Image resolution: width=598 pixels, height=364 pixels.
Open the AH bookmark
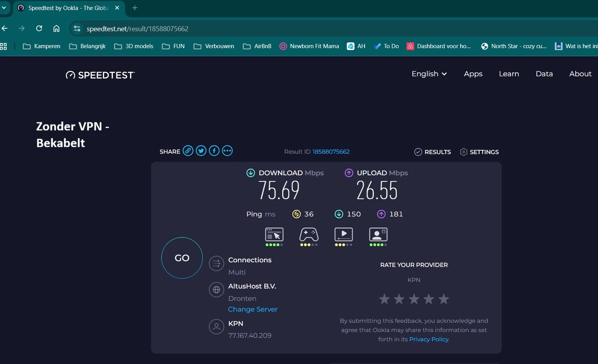click(356, 46)
